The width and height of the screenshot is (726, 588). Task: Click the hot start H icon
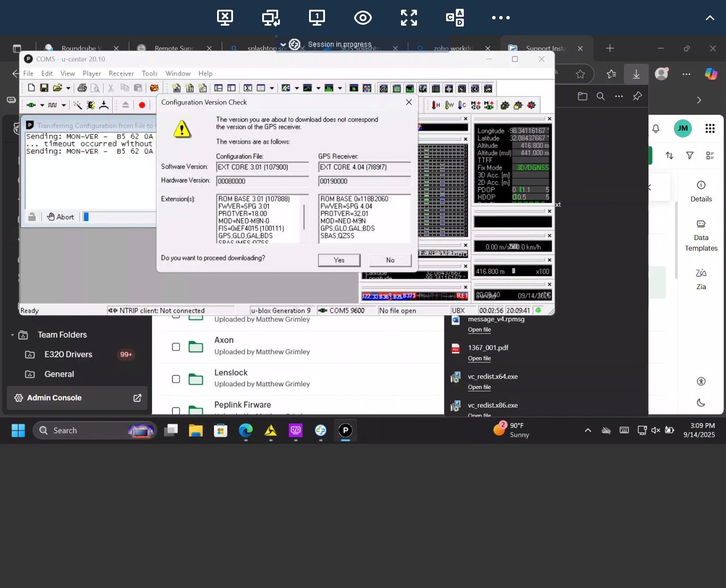click(x=436, y=105)
